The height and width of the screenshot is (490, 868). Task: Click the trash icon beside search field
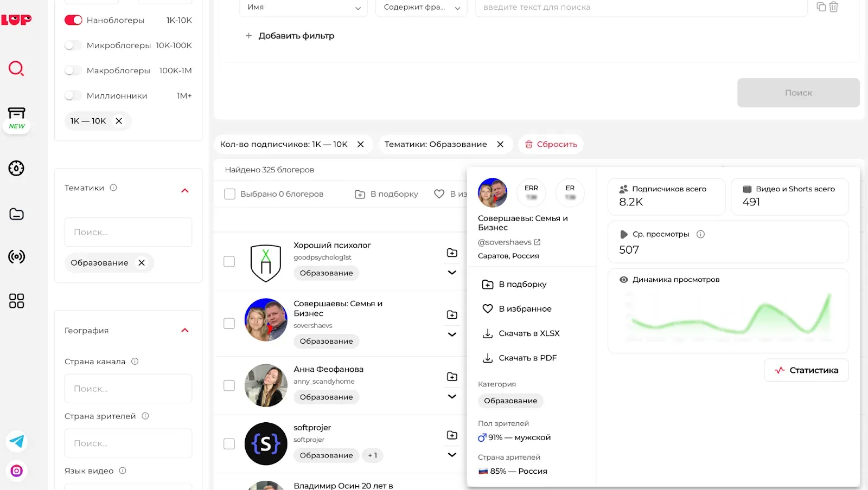point(834,7)
